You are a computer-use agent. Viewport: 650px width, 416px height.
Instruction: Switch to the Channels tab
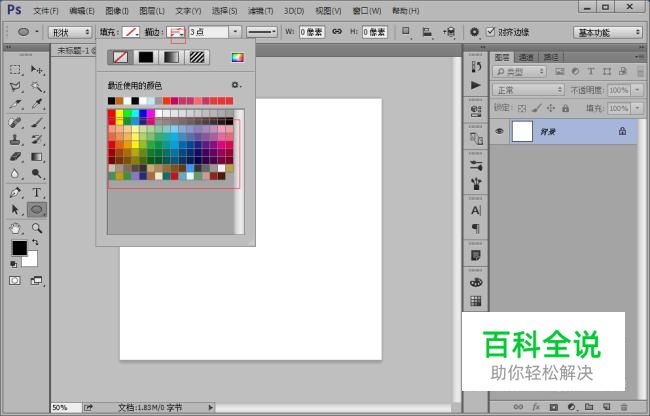[526, 57]
